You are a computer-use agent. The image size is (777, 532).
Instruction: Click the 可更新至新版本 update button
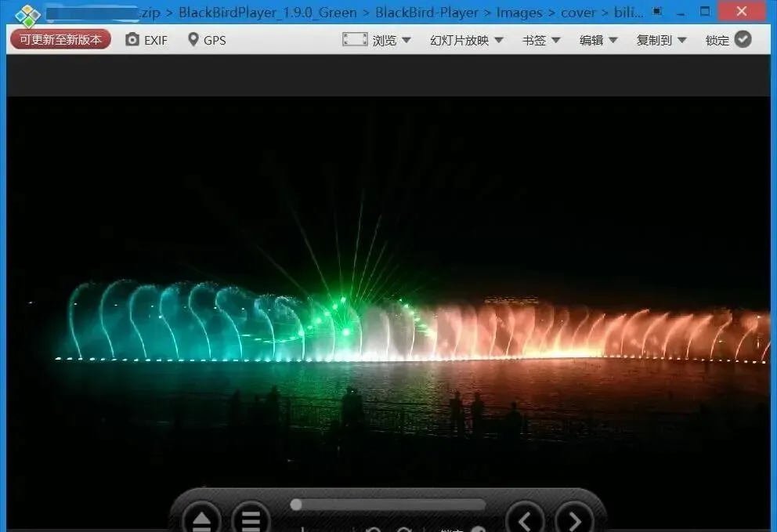point(60,40)
